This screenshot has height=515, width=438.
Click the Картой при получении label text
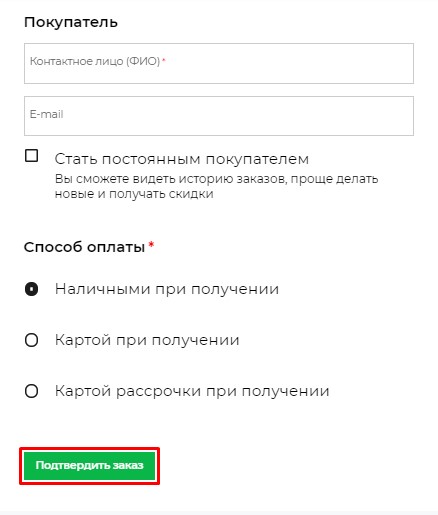pyautogui.click(x=147, y=340)
